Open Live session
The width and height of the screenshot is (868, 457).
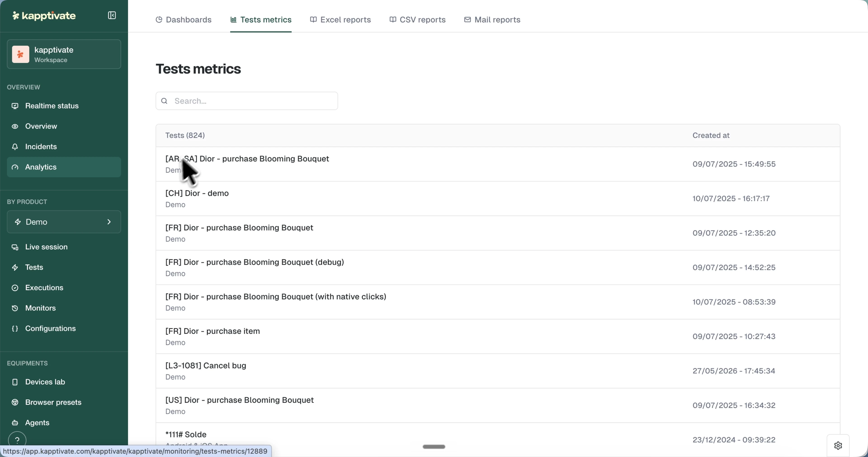[x=64, y=247]
